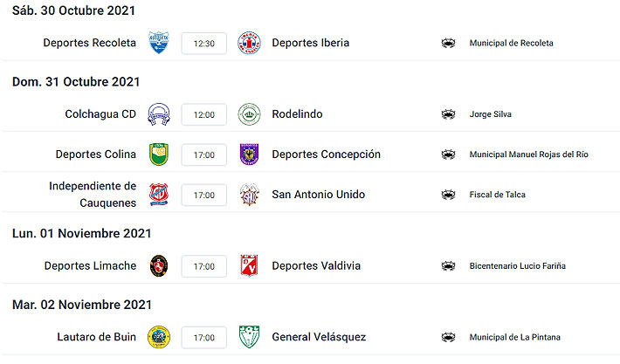Click the San Antonio Unido crest
The width and height of the screenshot is (620, 364).
point(250,195)
